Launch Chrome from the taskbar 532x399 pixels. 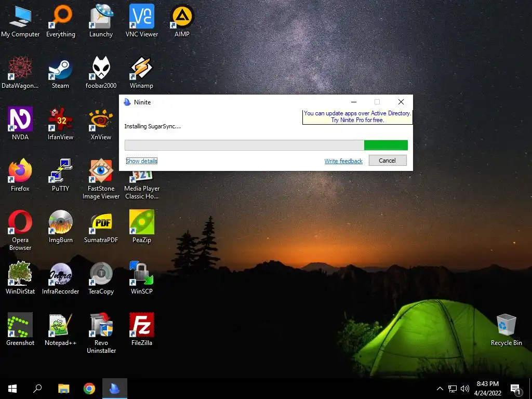pyautogui.click(x=89, y=389)
